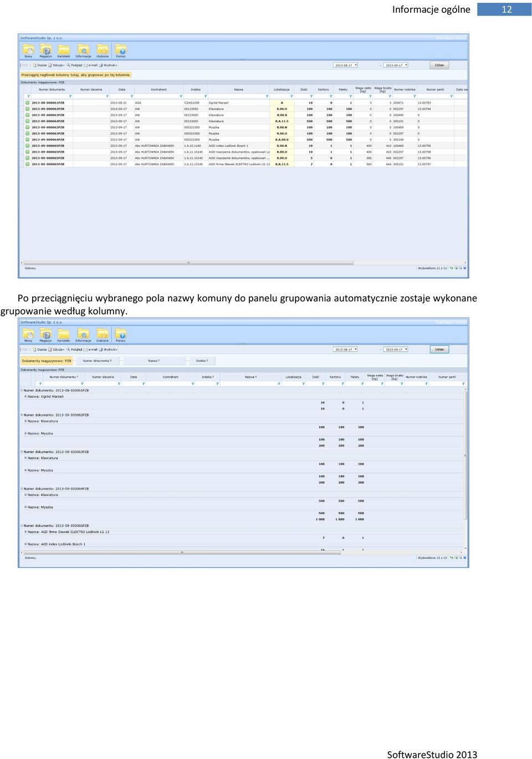Screen dimensions: 532x759
Task: Click vertical scrollbar of lower grouped grid
Action: pyautogui.click(x=465, y=454)
